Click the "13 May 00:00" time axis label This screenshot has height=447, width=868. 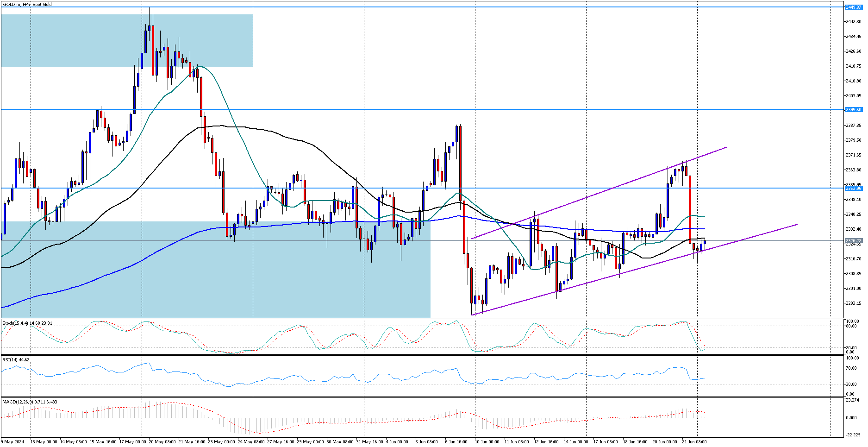pos(44,442)
